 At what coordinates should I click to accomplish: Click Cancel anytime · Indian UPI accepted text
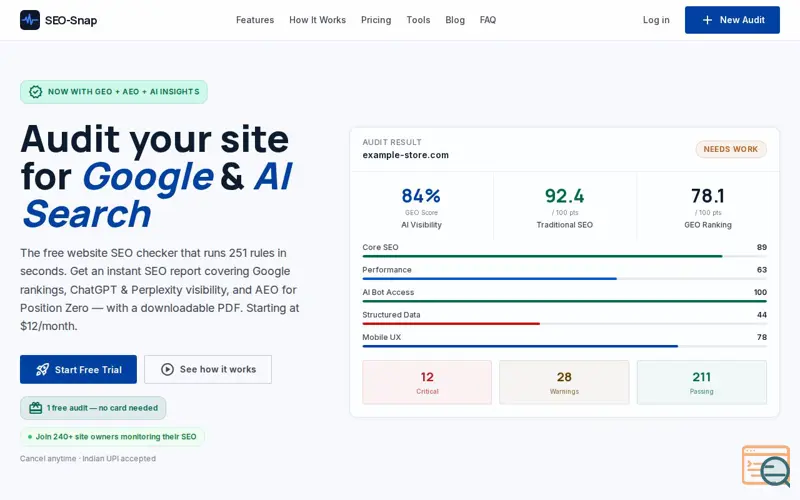[x=88, y=459]
